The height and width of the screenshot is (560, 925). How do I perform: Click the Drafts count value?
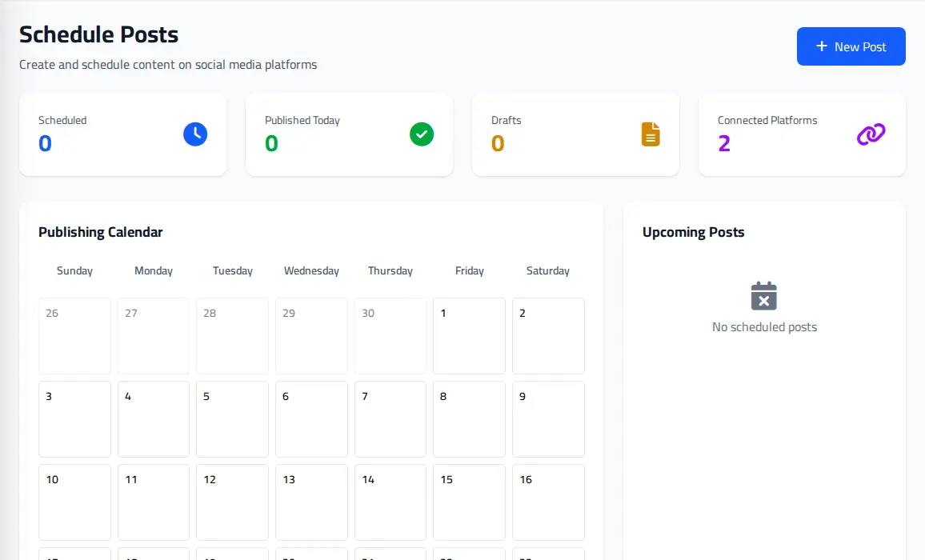(x=498, y=143)
